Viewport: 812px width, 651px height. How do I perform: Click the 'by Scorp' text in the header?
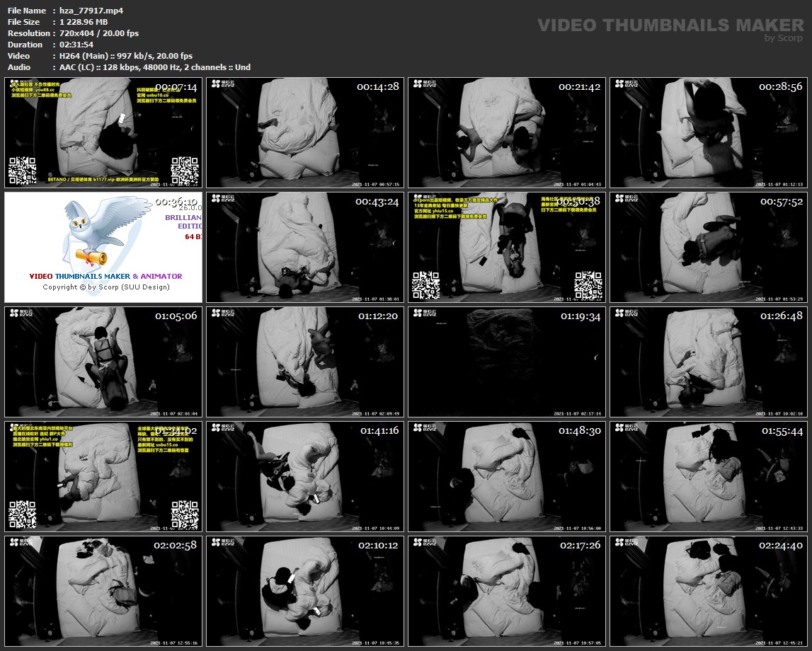pyautogui.click(x=784, y=39)
